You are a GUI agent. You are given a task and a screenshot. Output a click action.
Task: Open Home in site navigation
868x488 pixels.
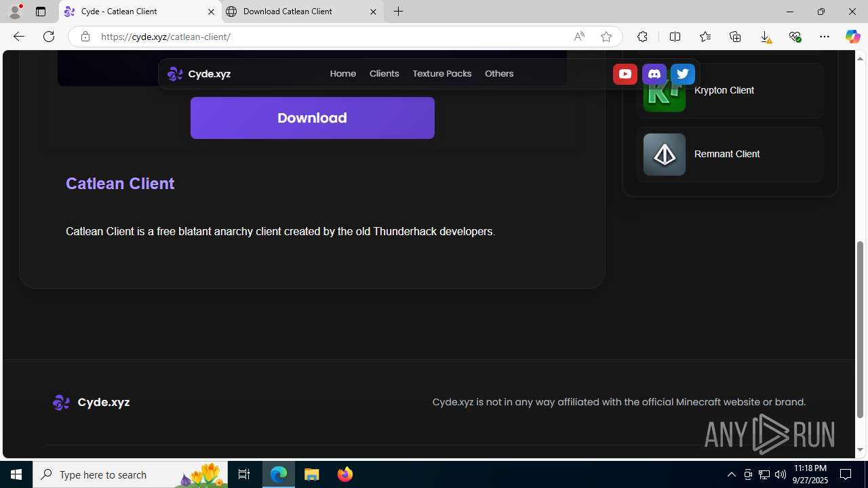pyautogui.click(x=343, y=74)
